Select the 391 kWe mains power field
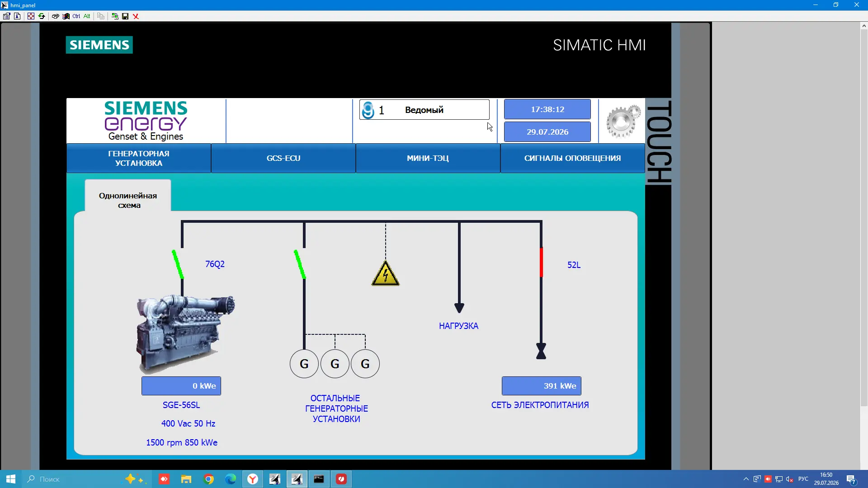This screenshot has width=868, height=488. coord(542,386)
